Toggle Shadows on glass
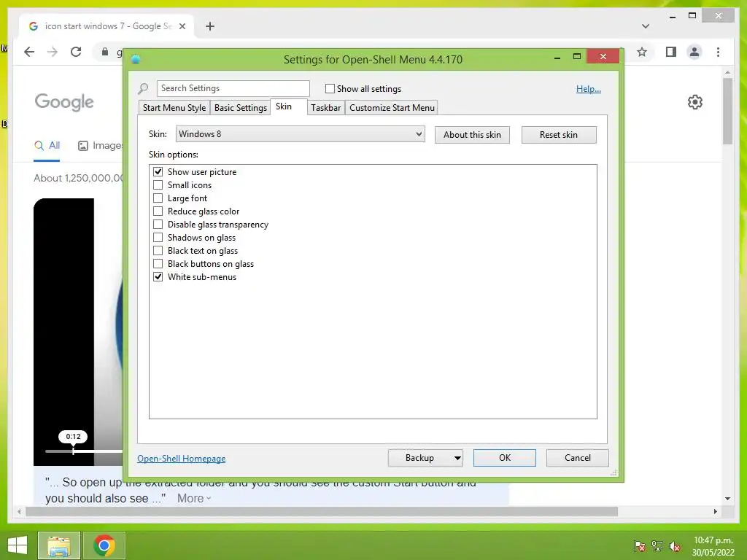Image resolution: width=747 pixels, height=560 pixels. click(x=158, y=237)
